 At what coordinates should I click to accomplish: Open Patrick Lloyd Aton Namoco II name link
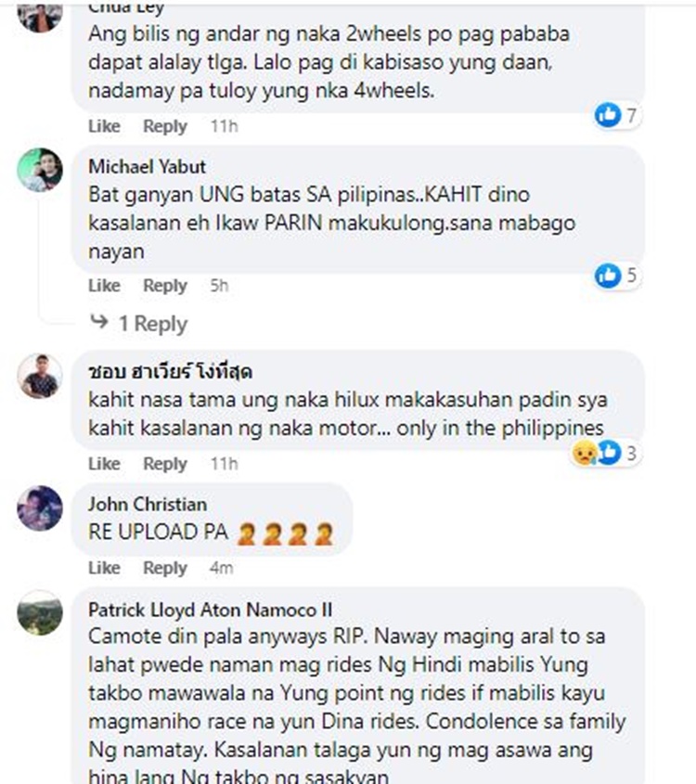pyautogui.click(x=210, y=610)
